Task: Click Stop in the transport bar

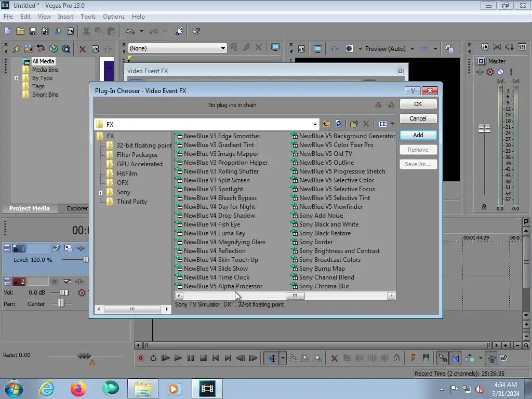Action: click(x=203, y=358)
